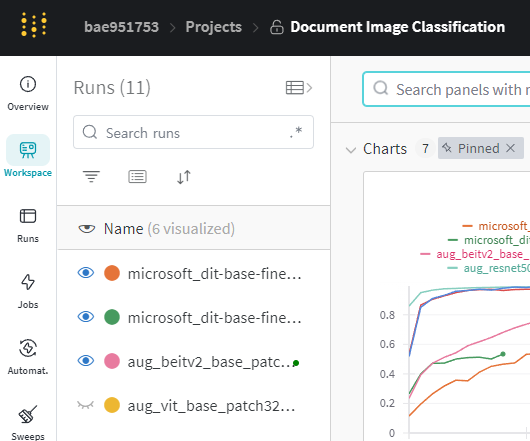The height and width of the screenshot is (441, 530).
Task: Open green microsoft_dit-base-fine run name
Action: click(214, 318)
